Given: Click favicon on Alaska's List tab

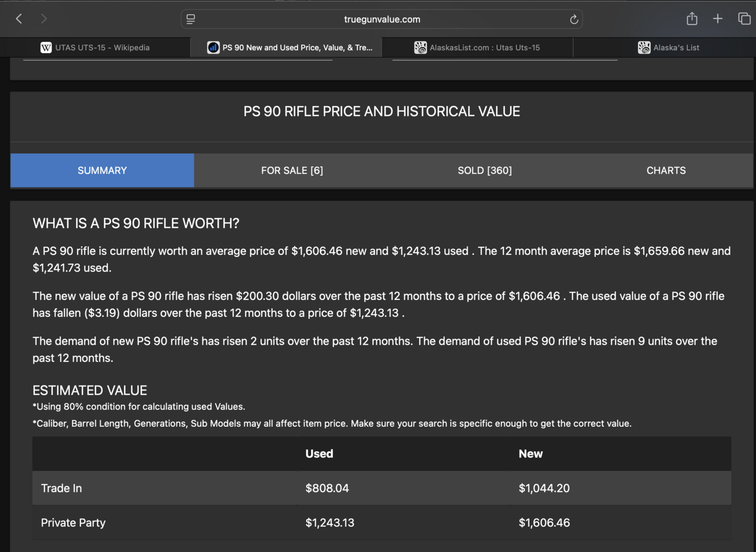Looking at the screenshot, I should 644,48.
